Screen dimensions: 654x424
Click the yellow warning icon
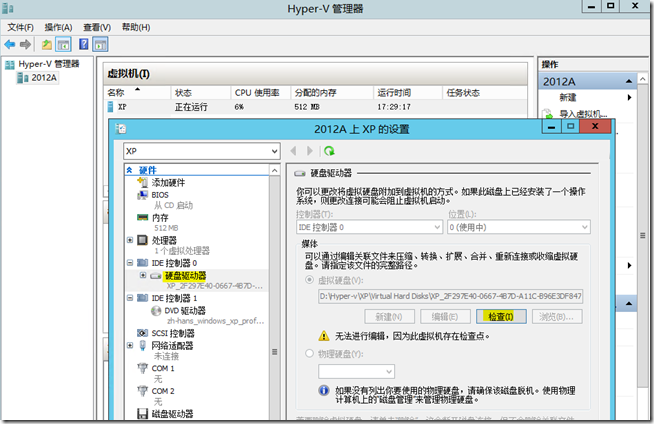[x=324, y=336]
